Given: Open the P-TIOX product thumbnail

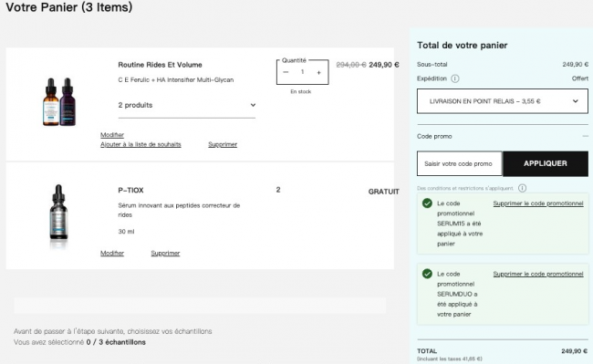Looking at the screenshot, I should click(x=58, y=213).
